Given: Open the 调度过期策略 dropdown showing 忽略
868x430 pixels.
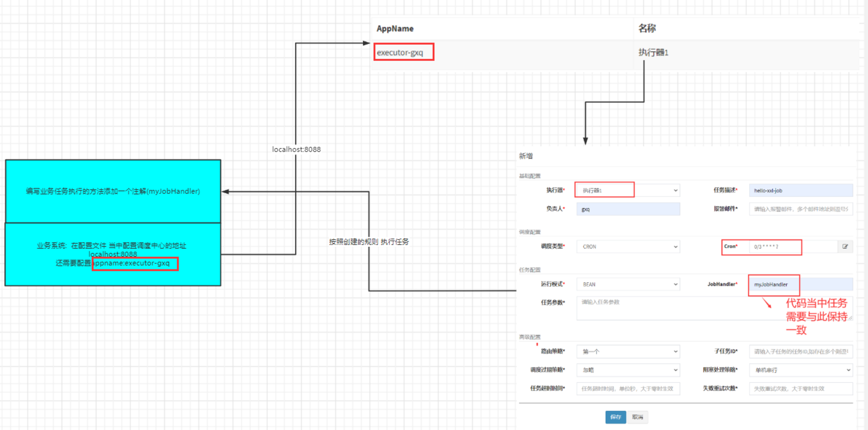Looking at the screenshot, I should click(628, 370).
